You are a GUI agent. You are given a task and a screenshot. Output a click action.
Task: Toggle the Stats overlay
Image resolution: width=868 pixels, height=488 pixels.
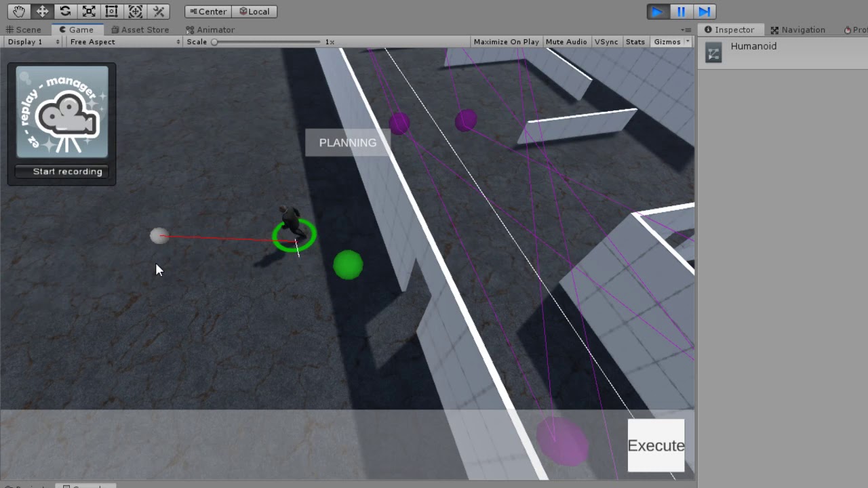pos(635,42)
